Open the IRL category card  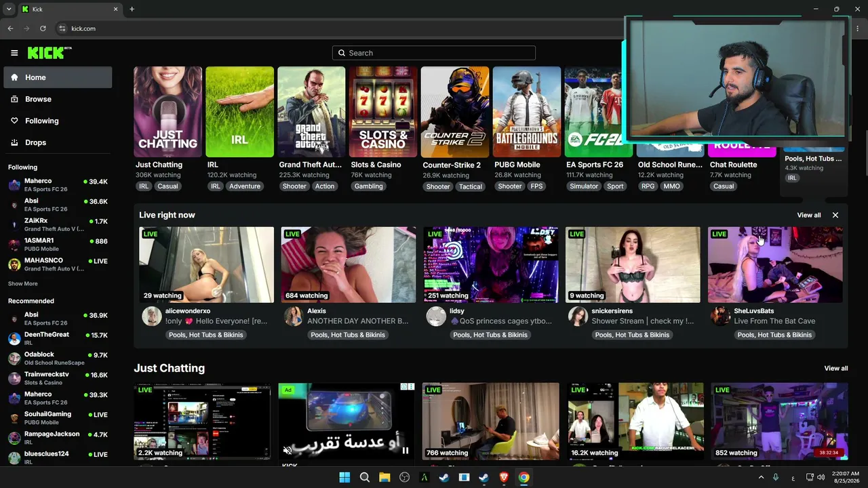[239, 112]
